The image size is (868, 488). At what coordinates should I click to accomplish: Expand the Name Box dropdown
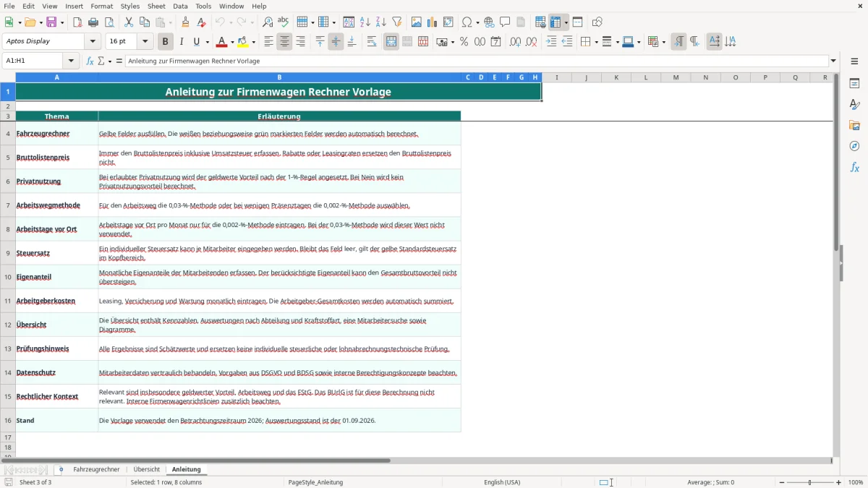(71, 61)
